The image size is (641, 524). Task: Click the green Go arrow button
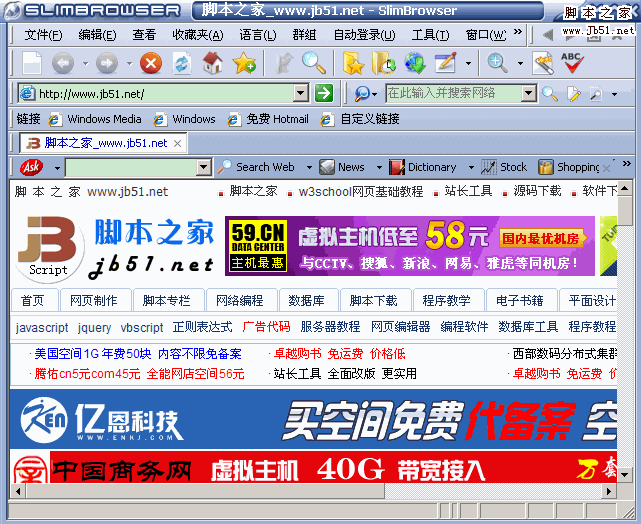324,93
